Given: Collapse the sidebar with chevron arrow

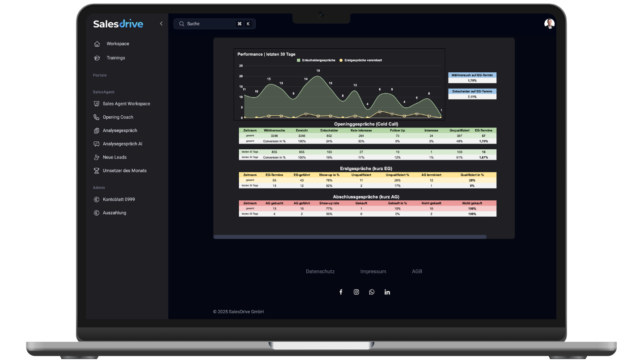Looking at the screenshot, I should [161, 24].
